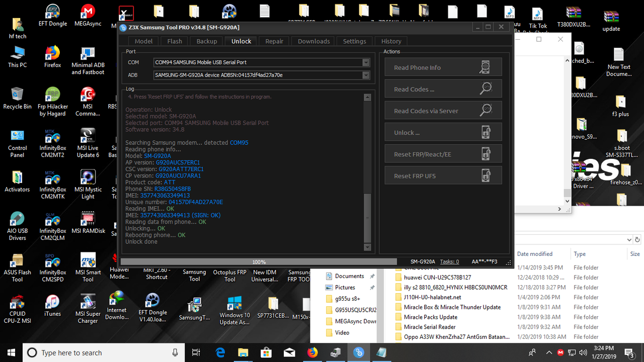The width and height of the screenshot is (644, 362).
Task: Open the hf tech desktop icon
Action: [18, 28]
